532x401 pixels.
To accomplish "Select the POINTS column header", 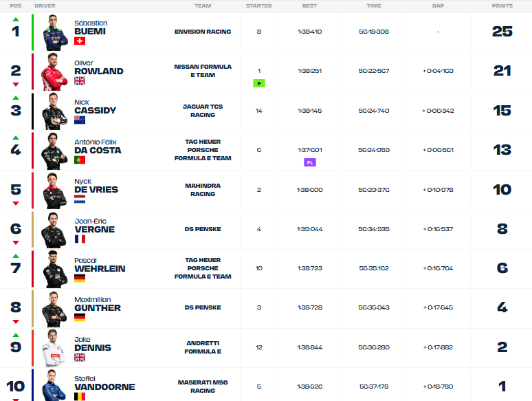I will click(x=502, y=6).
